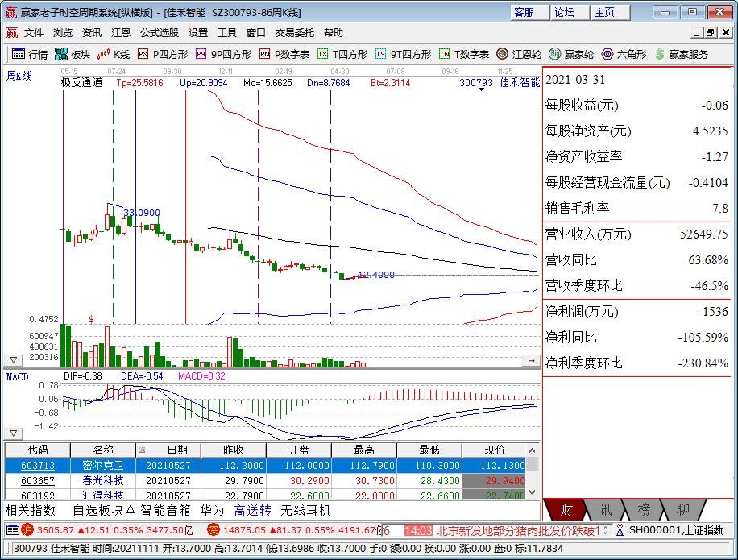Click the sort icon in 日期 column header
Viewport: 738px width, 560px height.
[142, 450]
